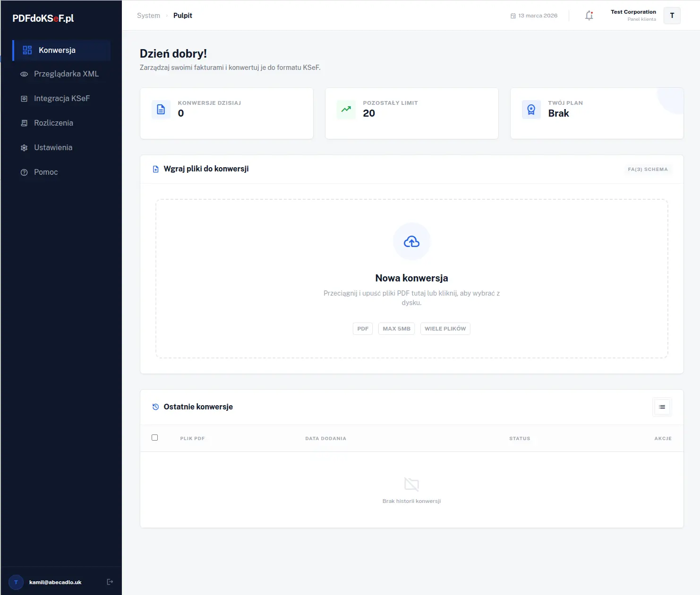Viewport: 700px width, 595px height.
Task: Open the Test Corporation account menu
Action: [633, 15]
